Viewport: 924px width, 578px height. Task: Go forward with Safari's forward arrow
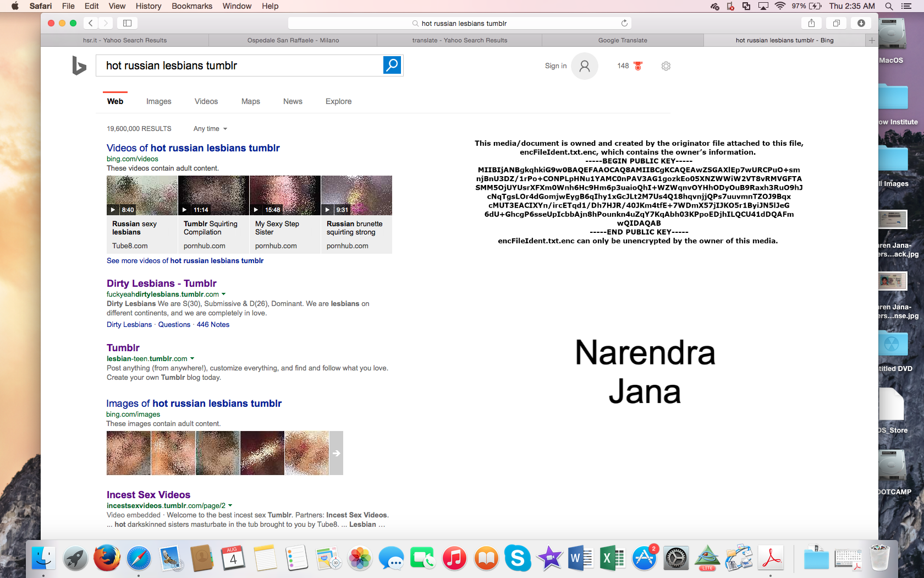pos(106,23)
